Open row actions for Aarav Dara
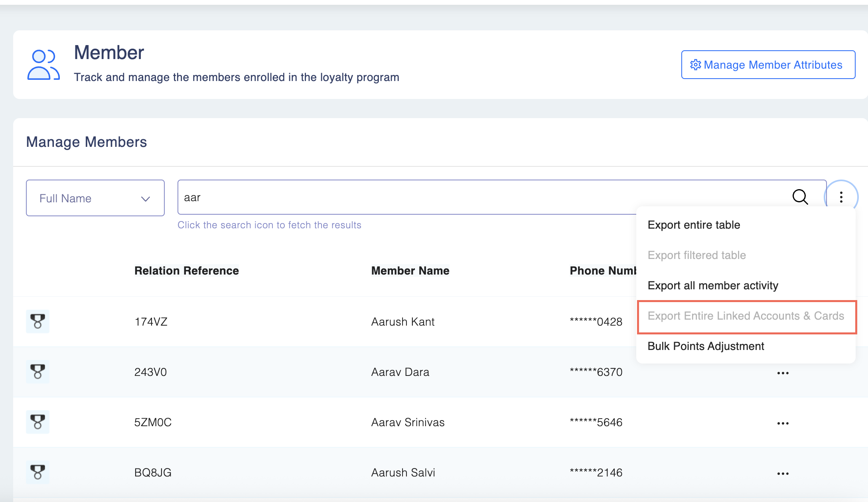Viewport: 868px width, 502px height. [783, 373]
